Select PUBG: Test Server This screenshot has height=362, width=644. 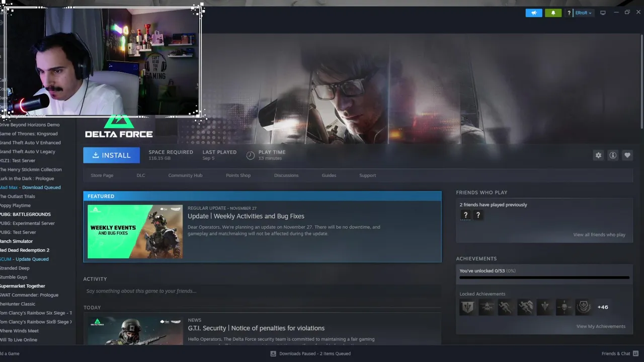pyautogui.click(x=18, y=232)
